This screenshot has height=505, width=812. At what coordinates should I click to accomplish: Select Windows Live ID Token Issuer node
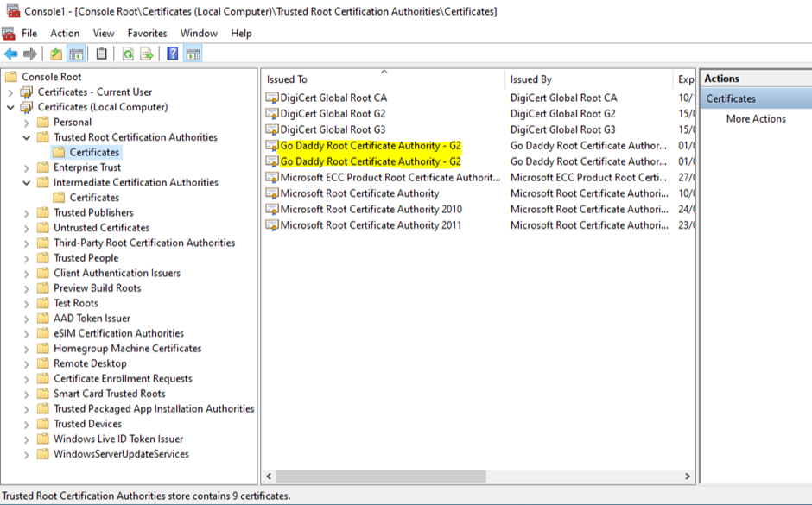click(x=118, y=439)
